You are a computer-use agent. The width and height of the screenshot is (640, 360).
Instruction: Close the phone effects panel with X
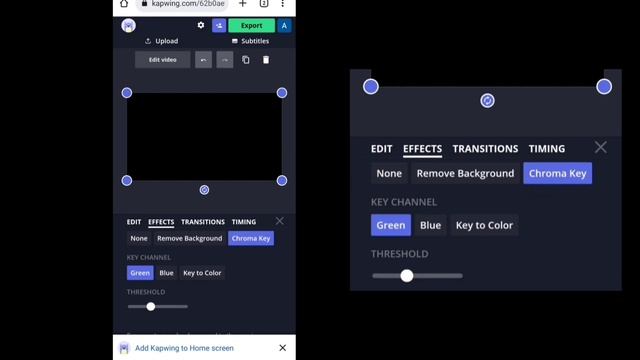pos(280,221)
